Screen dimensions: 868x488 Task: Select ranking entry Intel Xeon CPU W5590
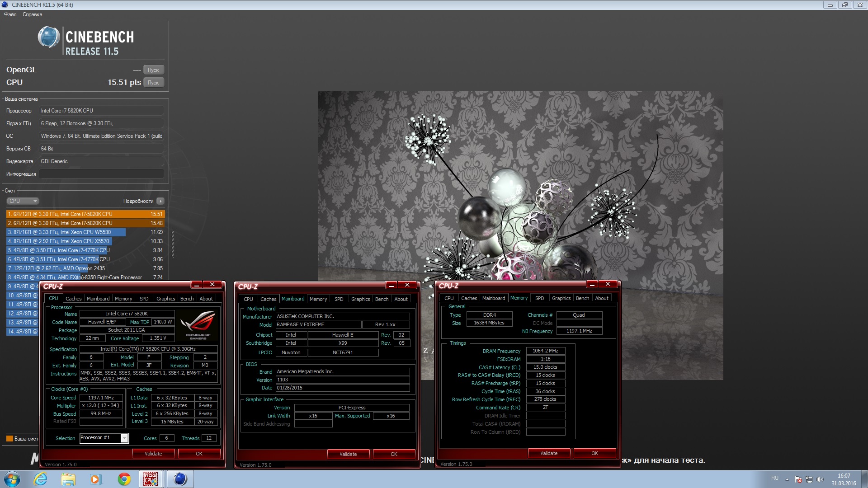pos(85,232)
